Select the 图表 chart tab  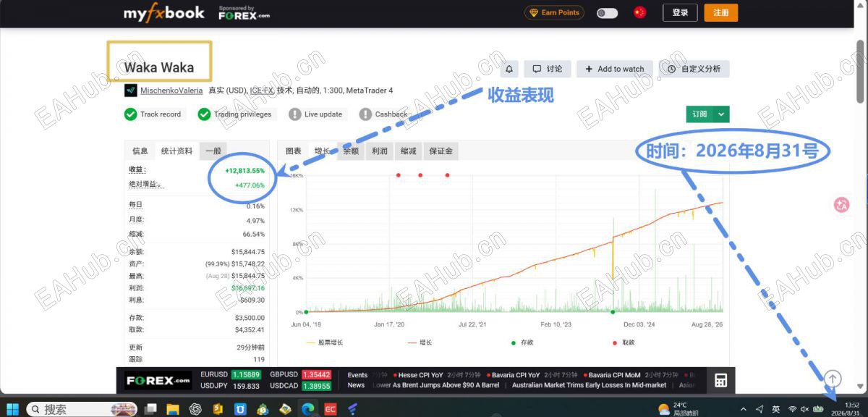coord(294,151)
